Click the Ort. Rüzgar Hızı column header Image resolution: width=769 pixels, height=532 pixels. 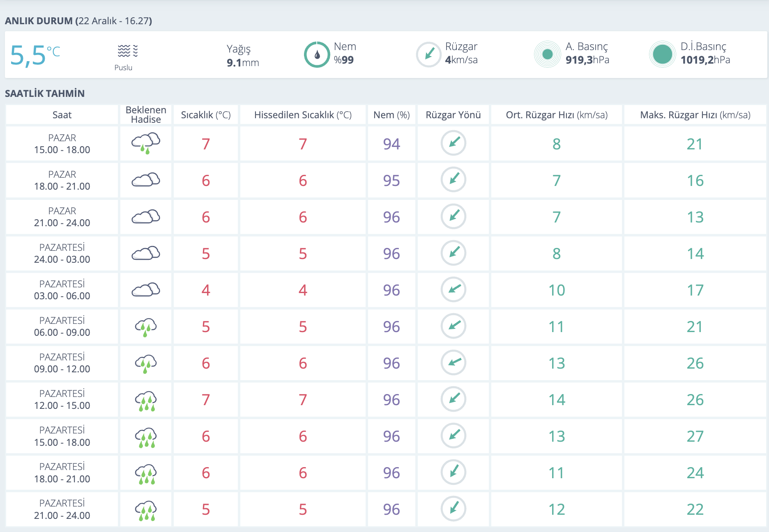[x=557, y=115]
